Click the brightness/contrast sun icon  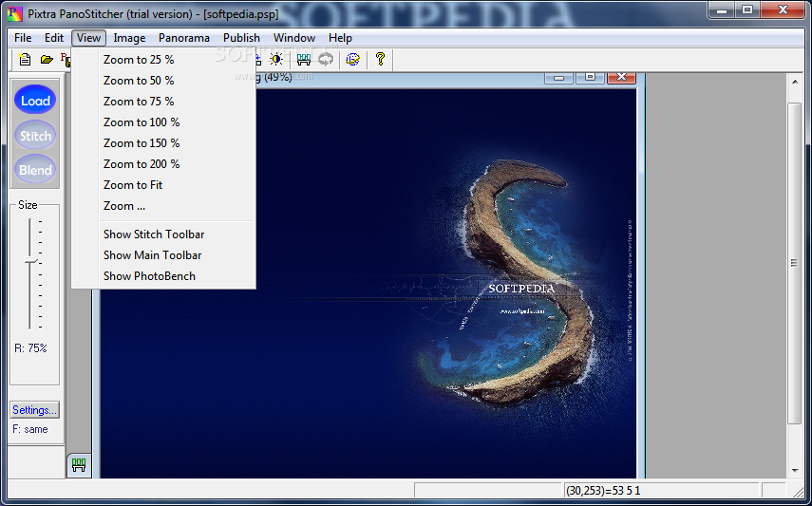276,60
